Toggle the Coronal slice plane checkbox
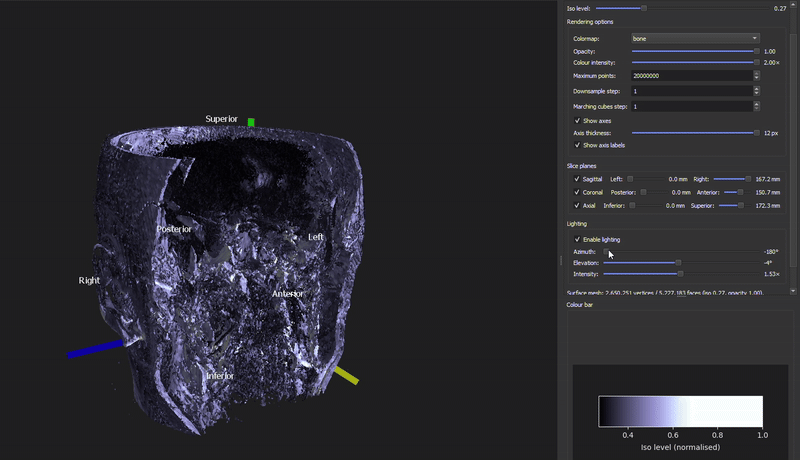The height and width of the screenshot is (460, 800). tap(577, 192)
